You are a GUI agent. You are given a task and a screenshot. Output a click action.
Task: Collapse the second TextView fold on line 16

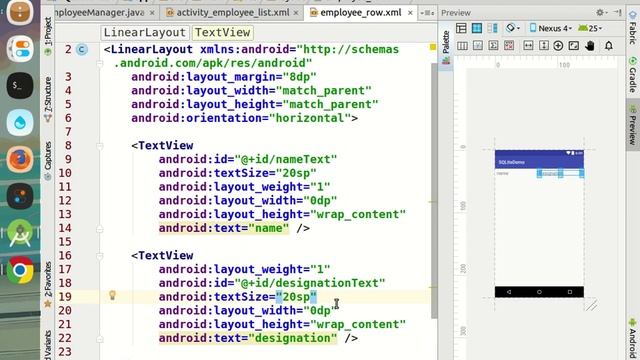tap(100, 256)
